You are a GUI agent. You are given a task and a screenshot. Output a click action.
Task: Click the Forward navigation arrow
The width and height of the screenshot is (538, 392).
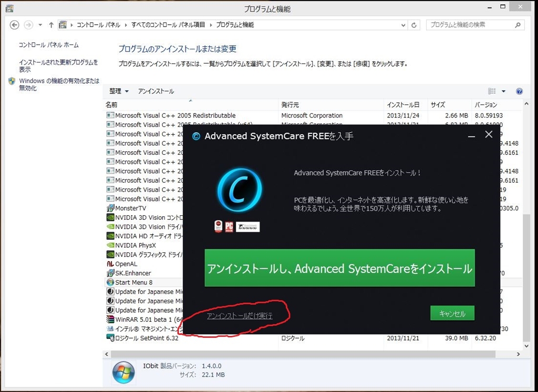coord(28,25)
